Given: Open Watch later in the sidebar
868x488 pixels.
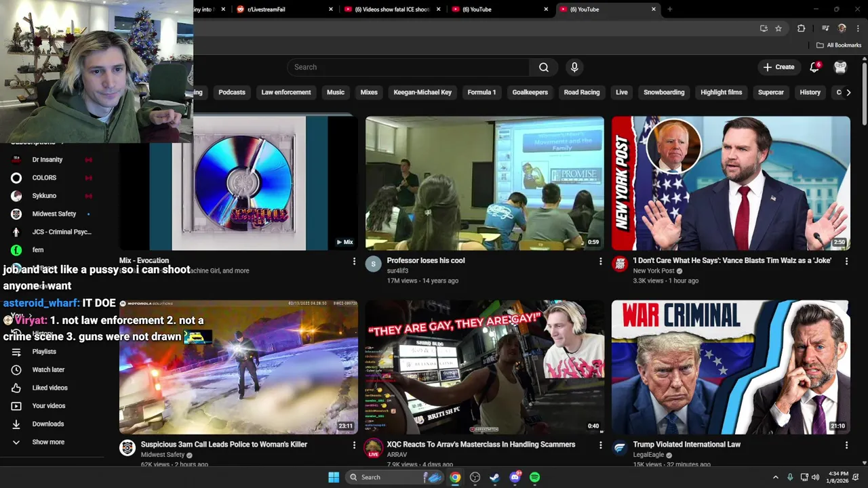Looking at the screenshot, I should coord(48,369).
